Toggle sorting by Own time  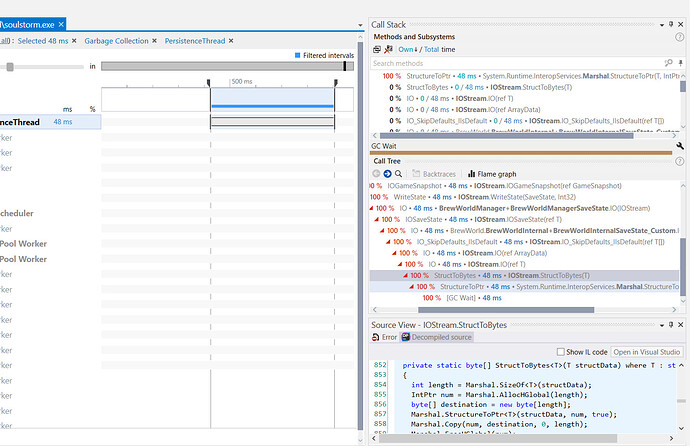pyautogui.click(x=407, y=49)
